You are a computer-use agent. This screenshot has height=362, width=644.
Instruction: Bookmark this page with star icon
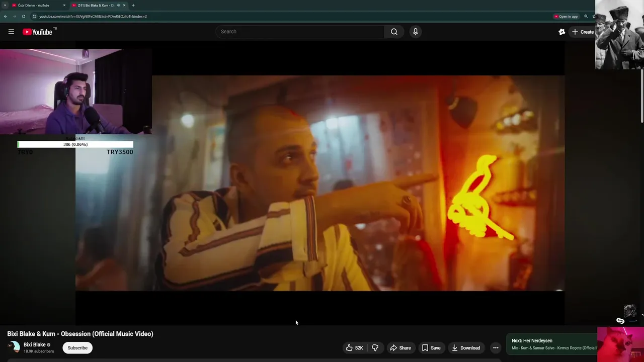594,16
